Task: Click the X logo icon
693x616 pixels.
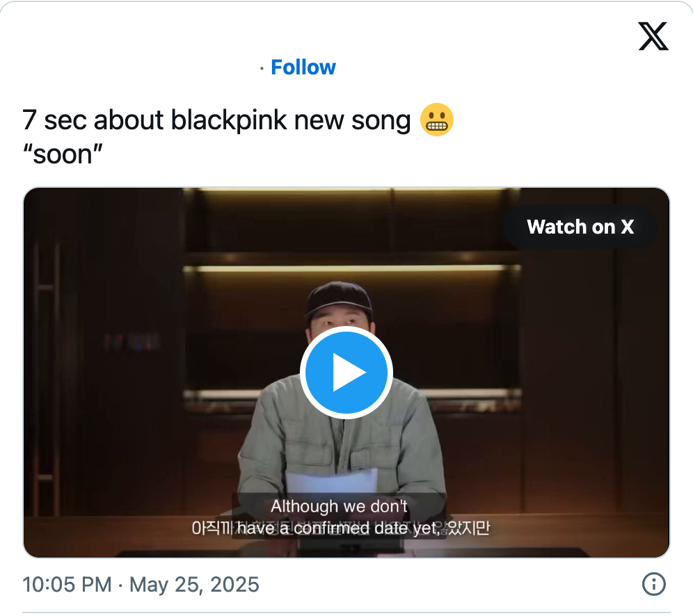Action: click(653, 36)
